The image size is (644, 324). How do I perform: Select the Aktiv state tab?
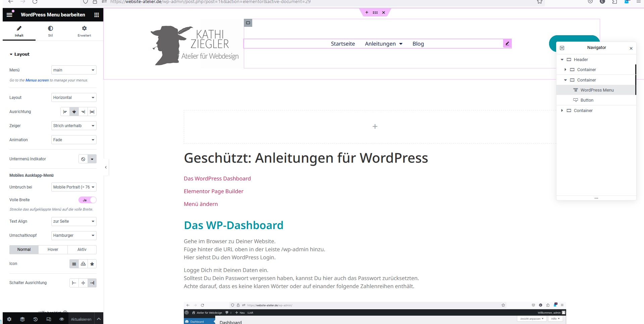pos(82,250)
